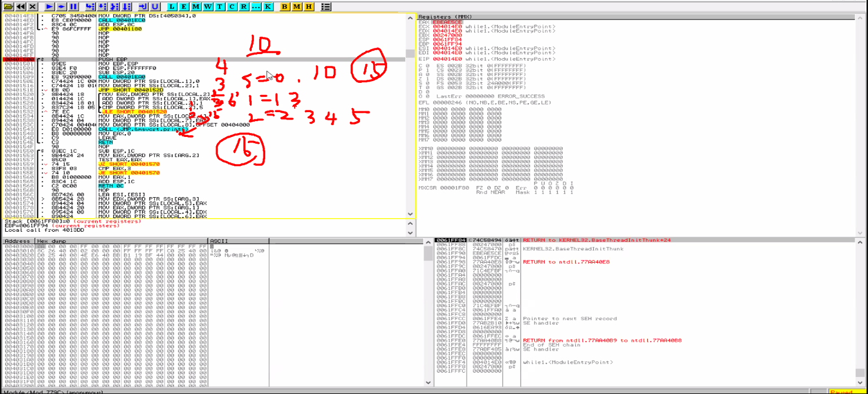Open search Results window (R button)
The image size is (868, 394).
coord(243,6)
